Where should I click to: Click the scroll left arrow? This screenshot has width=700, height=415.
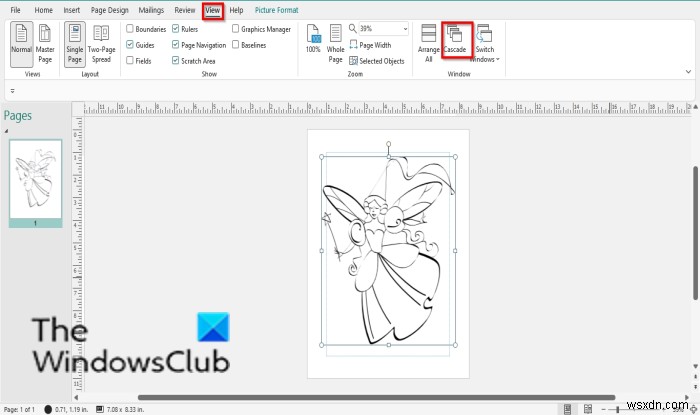(x=76, y=397)
